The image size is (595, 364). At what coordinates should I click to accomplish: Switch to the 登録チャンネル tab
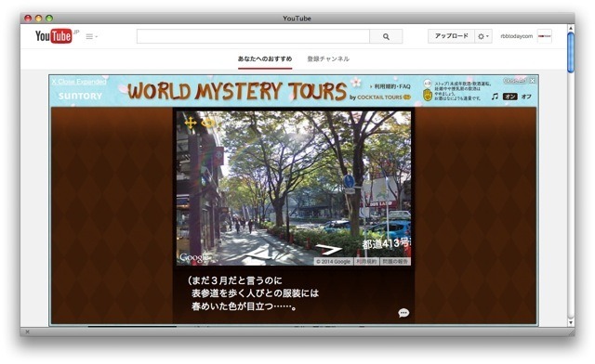(x=328, y=58)
